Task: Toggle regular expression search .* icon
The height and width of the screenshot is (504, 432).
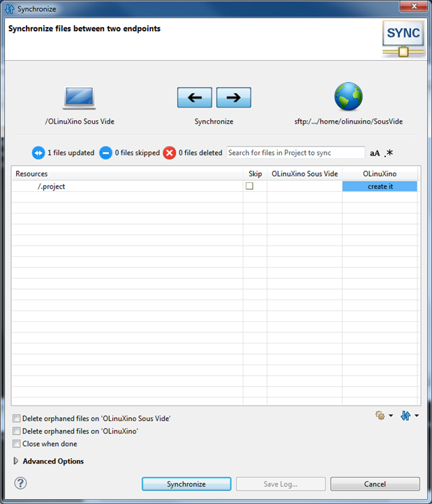Action: [x=389, y=153]
